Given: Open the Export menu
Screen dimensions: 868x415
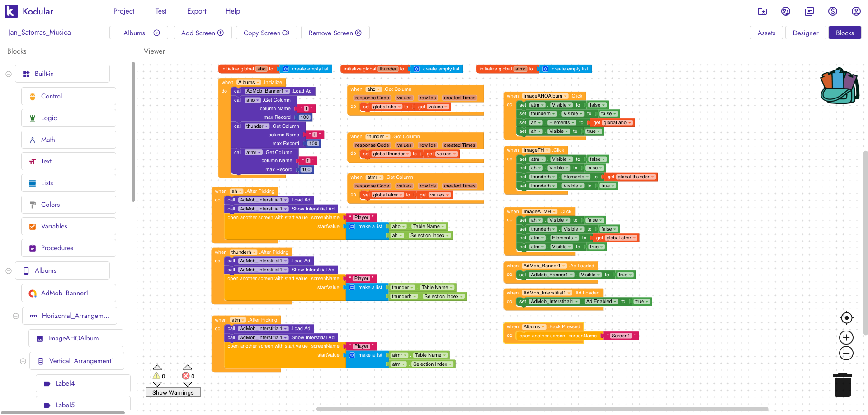Looking at the screenshot, I should pos(197,11).
